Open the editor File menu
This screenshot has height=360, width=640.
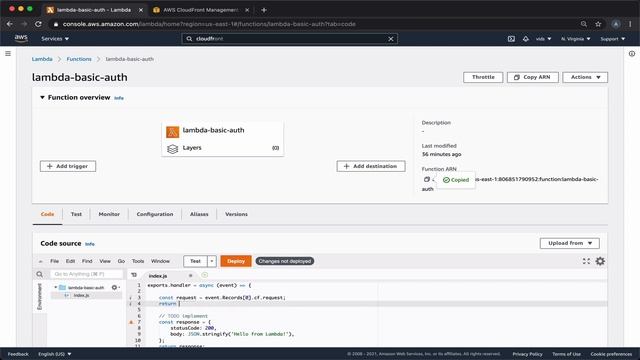coord(54,261)
